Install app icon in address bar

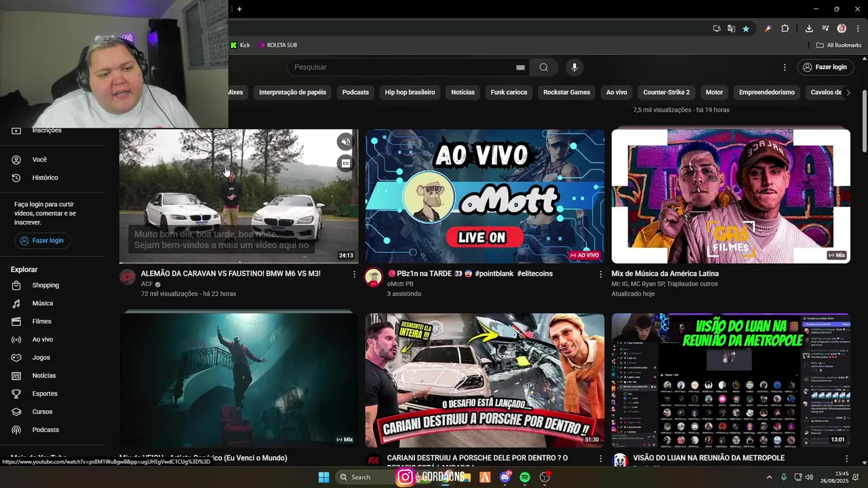(717, 28)
